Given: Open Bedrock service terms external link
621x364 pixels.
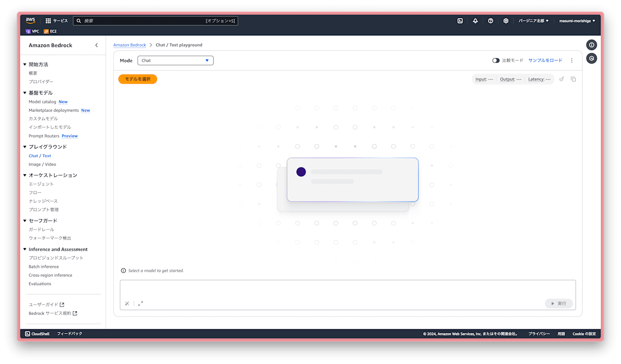Looking at the screenshot, I should 53,313.
